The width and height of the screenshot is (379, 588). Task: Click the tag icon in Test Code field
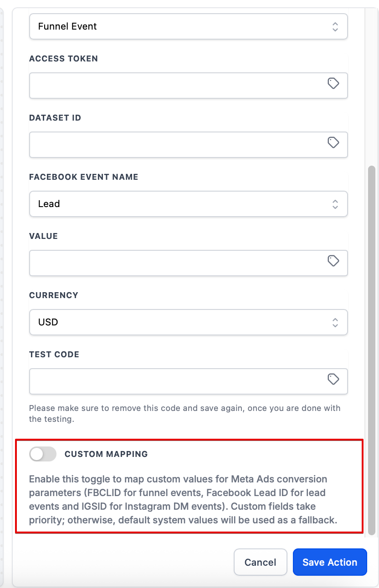coord(333,379)
